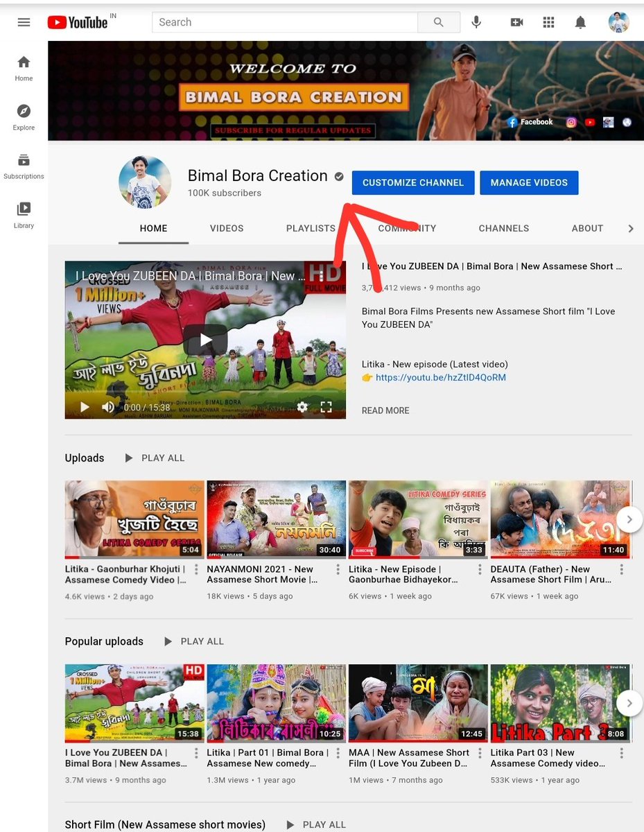
Task: Open account avatar menu at top
Action: pyautogui.click(x=618, y=22)
